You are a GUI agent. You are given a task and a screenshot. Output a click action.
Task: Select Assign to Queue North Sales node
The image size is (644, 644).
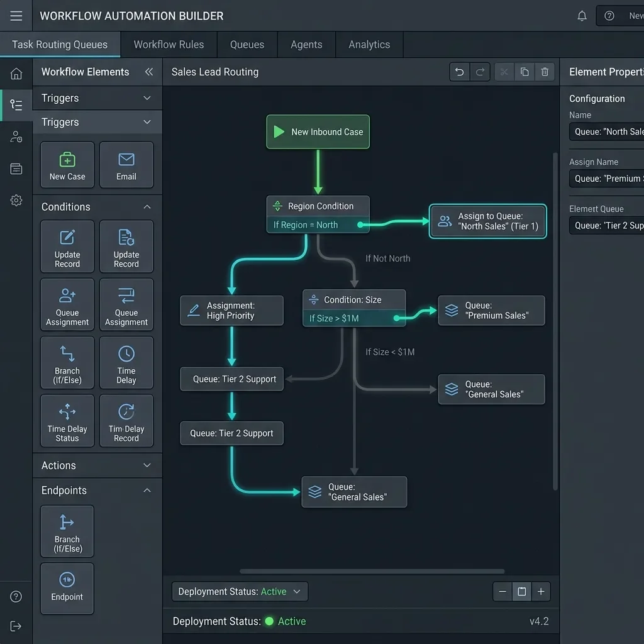(488, 221)
